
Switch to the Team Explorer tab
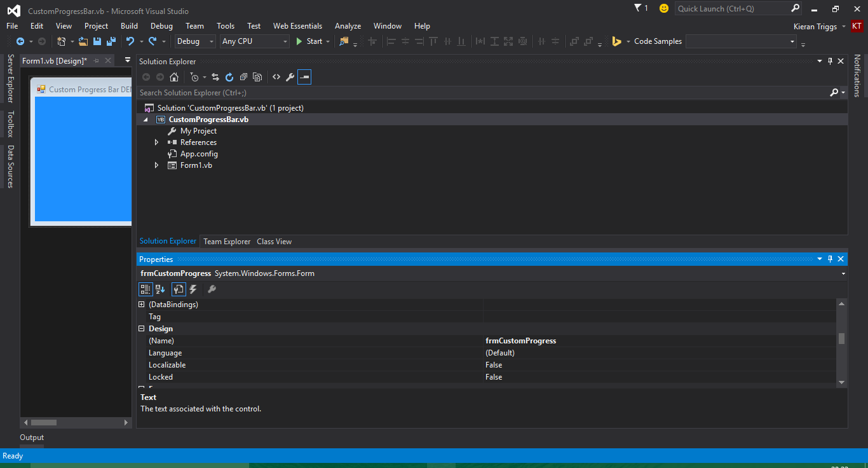click(x=227, y=242)
